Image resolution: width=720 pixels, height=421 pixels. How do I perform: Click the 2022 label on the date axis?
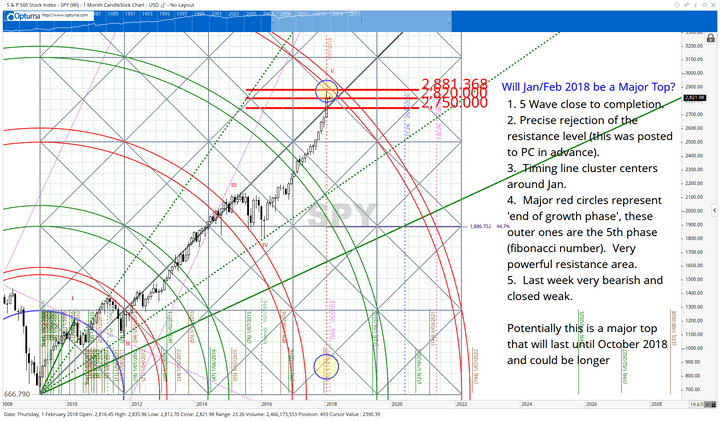462,404
